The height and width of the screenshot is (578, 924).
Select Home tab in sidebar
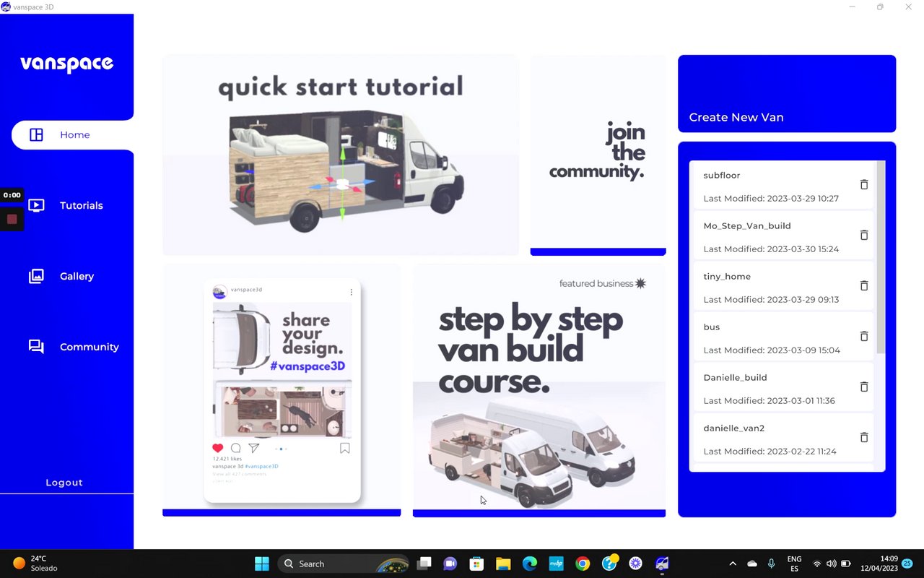72,135
